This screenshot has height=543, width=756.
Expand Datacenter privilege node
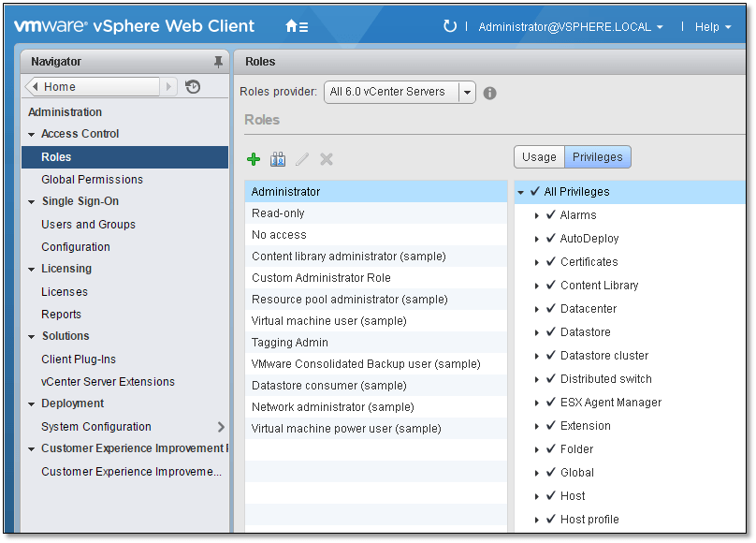pyautogui.click(x=536, y=309)
